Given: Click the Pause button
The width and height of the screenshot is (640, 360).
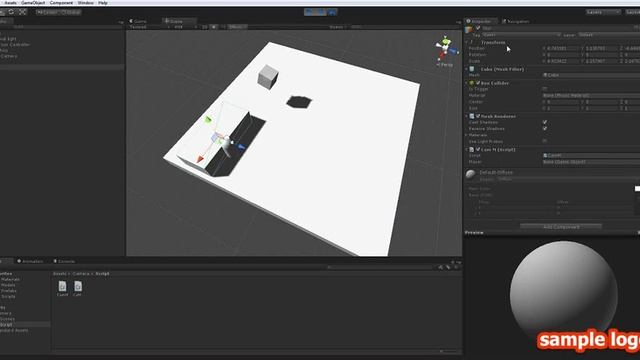Looking at the screenshot, I should tap(321, 12).
